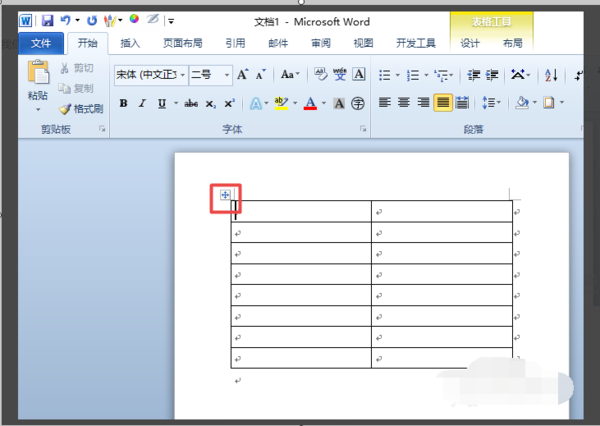
Task: Open Line Spacing dropdown
Action: coord(491,103)
